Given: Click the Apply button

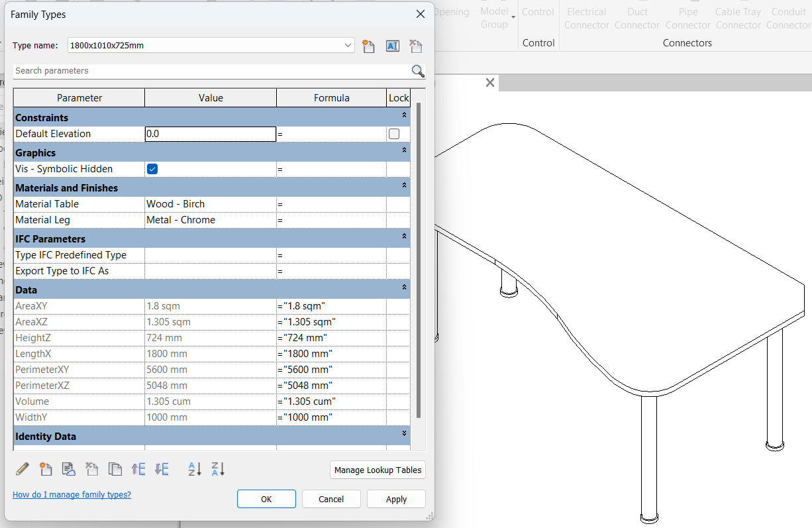Looking at the screenshot, I should (x=396, y=499).
